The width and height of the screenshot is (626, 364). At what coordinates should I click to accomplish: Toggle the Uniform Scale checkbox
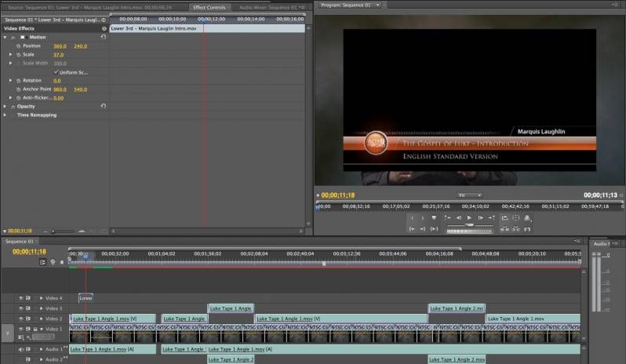[56, 71]
